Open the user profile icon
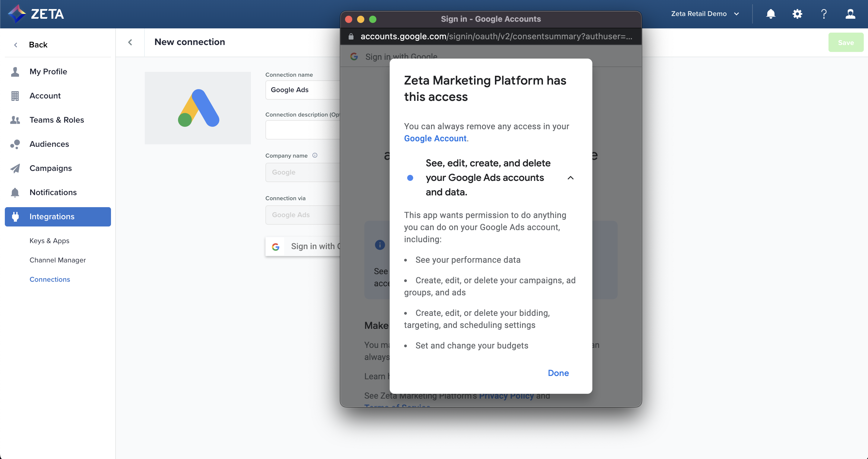 pos(850,14)
